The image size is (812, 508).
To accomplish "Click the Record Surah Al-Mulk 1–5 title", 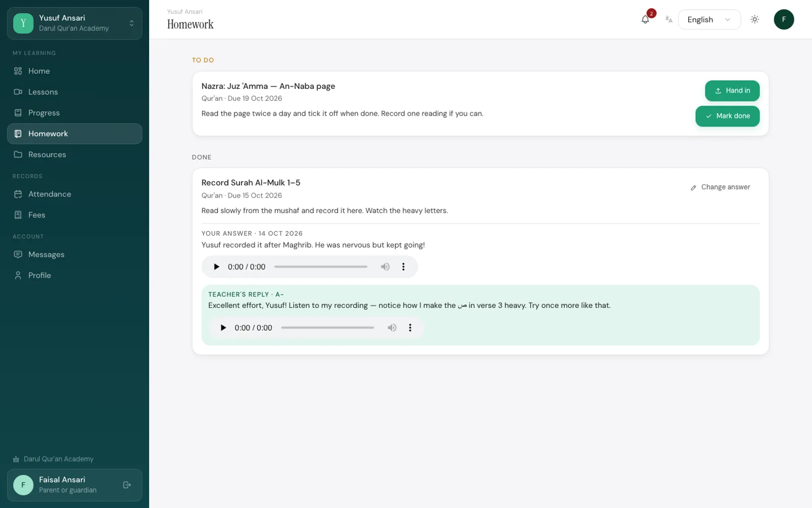I will point(251,183).
